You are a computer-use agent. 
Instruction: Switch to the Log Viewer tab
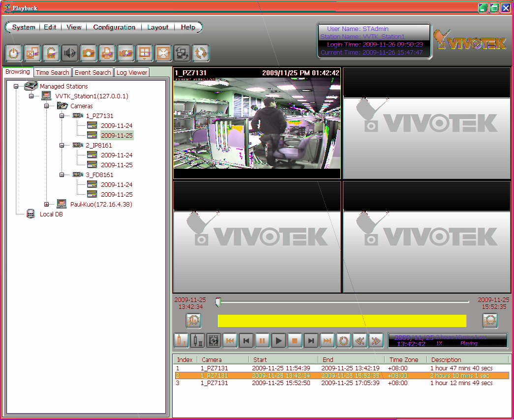click(x=132, y=72)
